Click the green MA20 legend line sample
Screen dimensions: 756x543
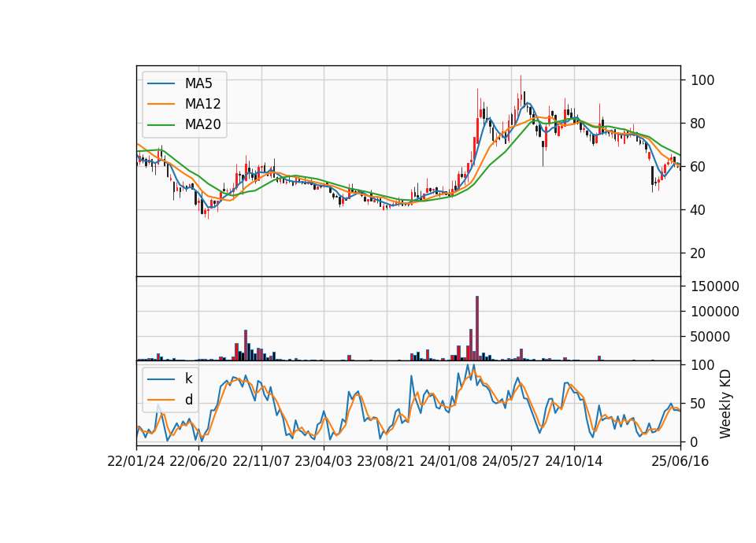click(161, 125)
